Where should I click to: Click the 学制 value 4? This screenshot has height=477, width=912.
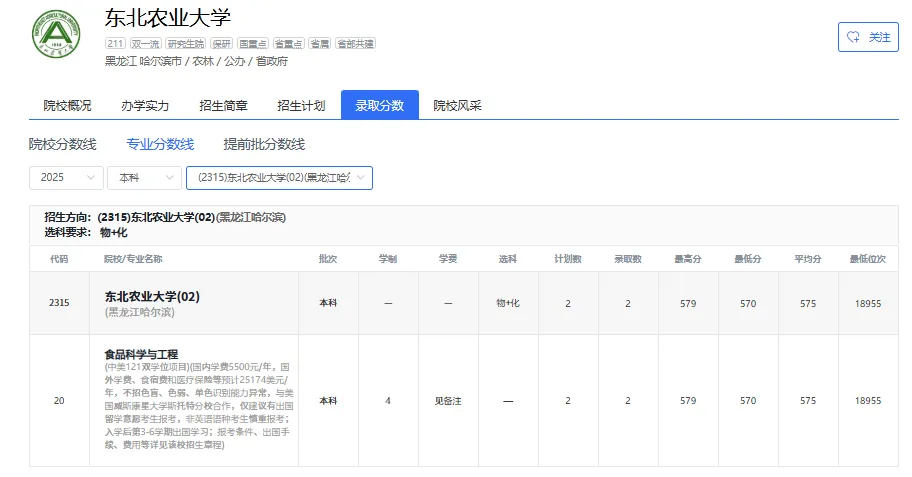(388, 401)
